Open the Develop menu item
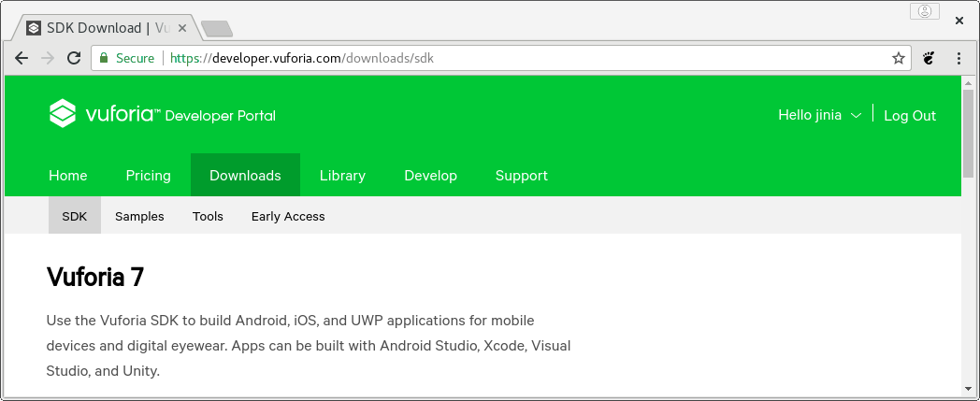The width and height of the screenshot is (980, 401). [x=431, y=176]
